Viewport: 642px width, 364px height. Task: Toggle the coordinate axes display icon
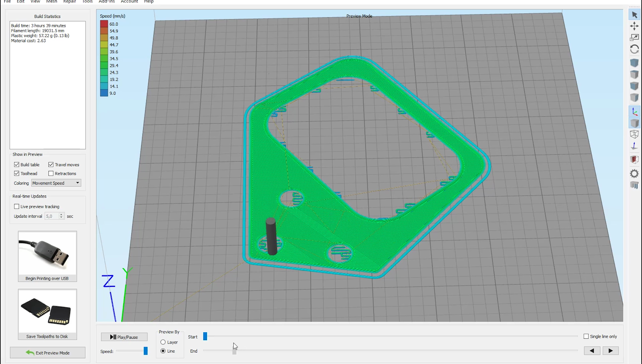coord(634,112)
